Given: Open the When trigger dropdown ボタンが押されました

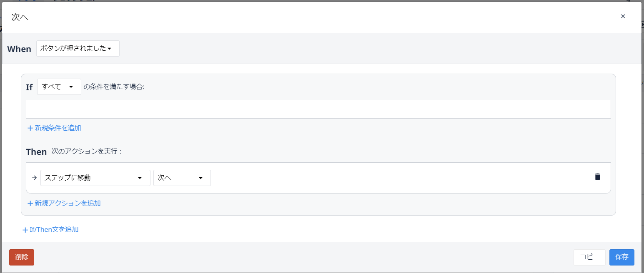Looking at the screenshot, I should coord(78,49).
